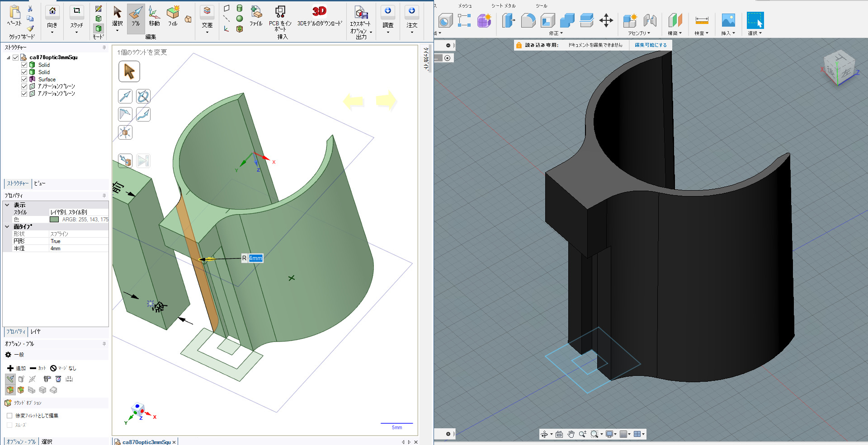Click the 色 color swatch in properties
The height and width of the screenshot is (445, 868).
[x=54, y=220]
